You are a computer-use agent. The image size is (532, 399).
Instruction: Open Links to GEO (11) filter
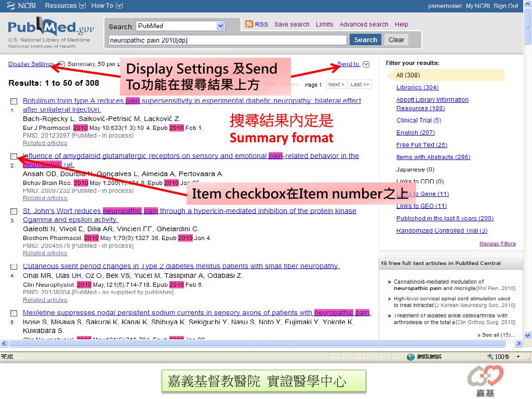click(421, 206)
